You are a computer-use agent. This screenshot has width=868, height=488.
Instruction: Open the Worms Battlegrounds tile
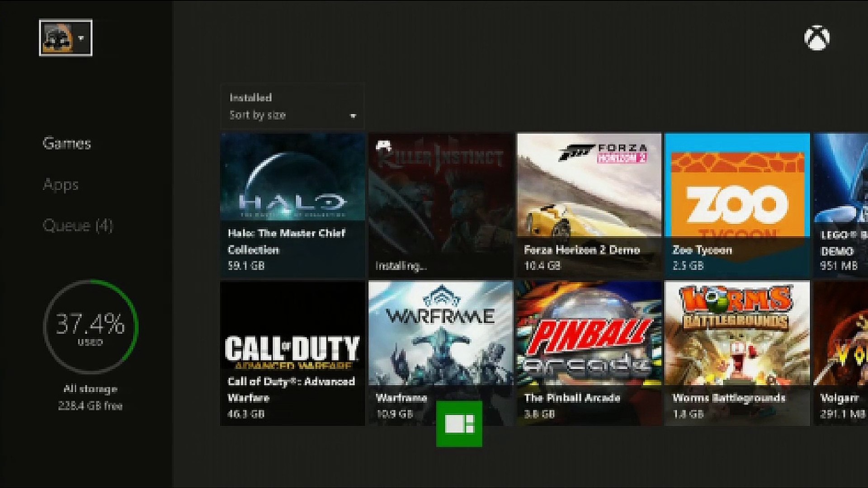(x=737, y=353)
